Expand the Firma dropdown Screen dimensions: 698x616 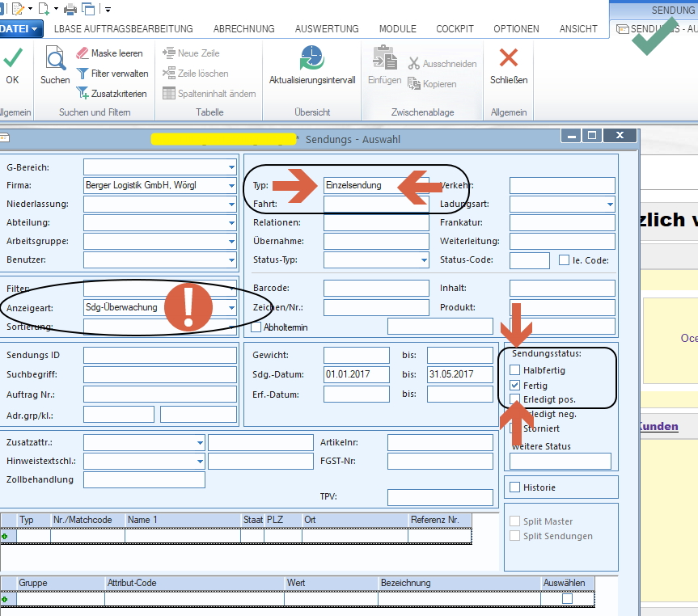[231, 186]
